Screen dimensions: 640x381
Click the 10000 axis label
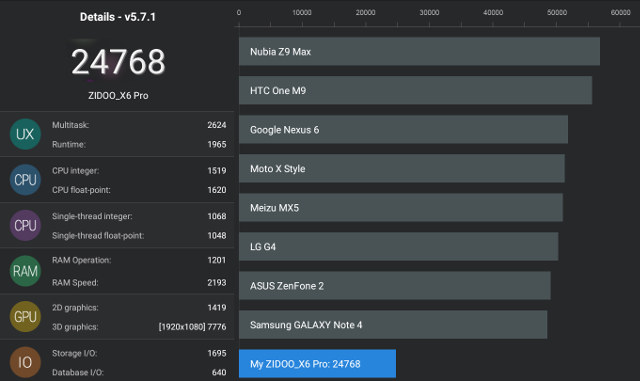pyautogui.click(x=302, y=13)
